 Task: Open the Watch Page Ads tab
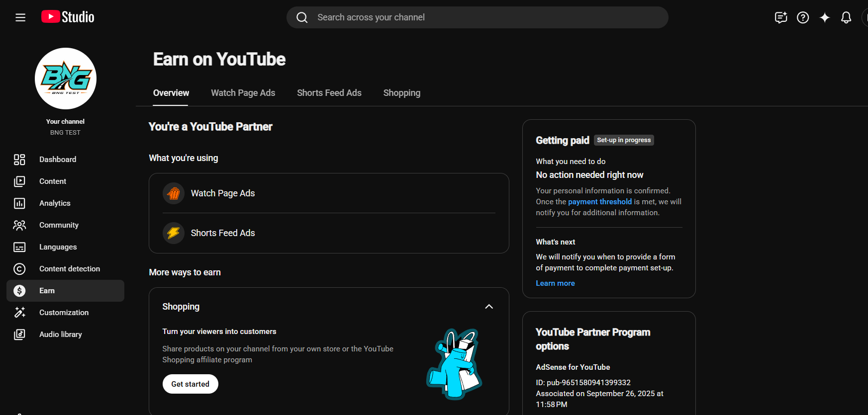point(243,93)
